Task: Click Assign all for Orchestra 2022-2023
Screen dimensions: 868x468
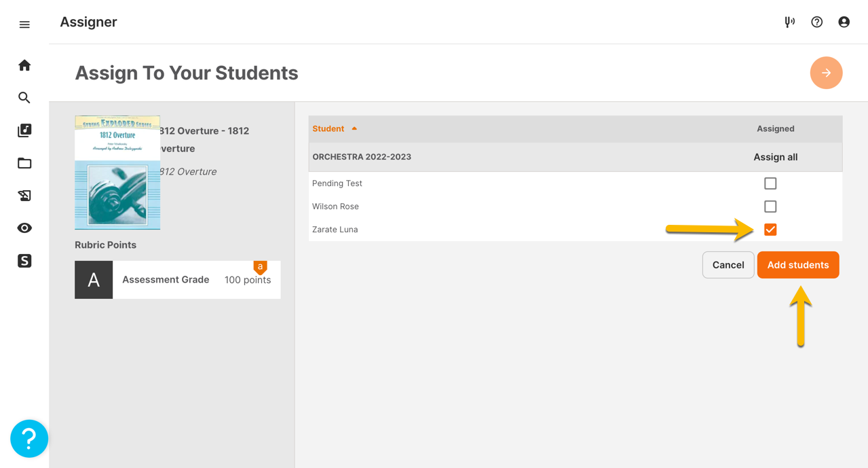Action: tap(775, 157)
